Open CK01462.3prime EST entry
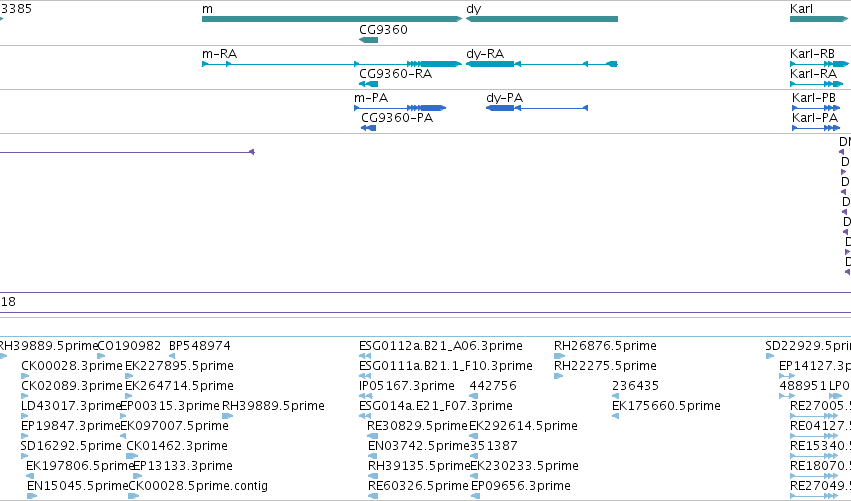The image size is (851, 501). pos(177,446)
